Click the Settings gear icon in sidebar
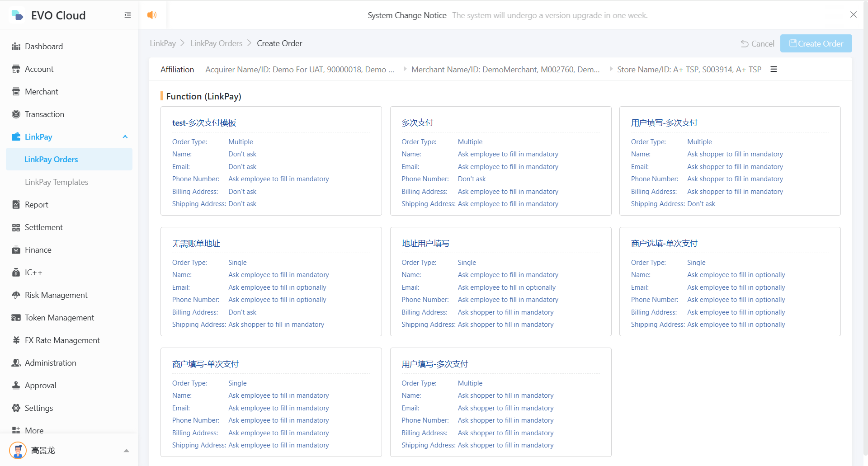Image resolution: width=868 pixels, height=466 pixels. click(16, 408)
